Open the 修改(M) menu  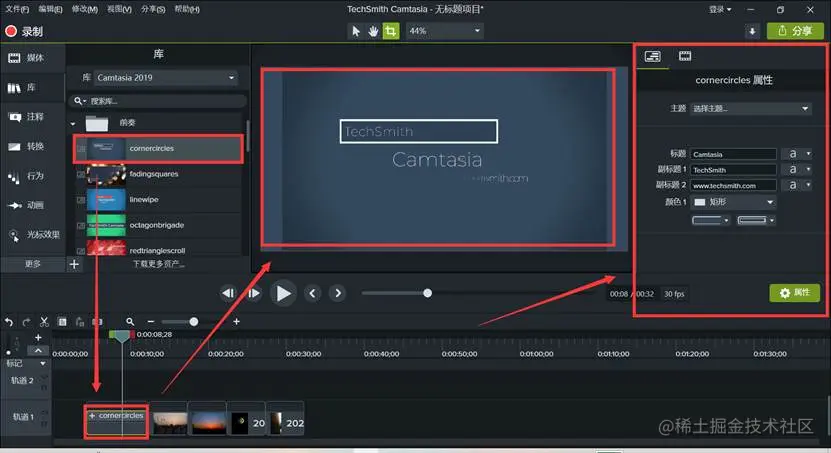click(x=84, y=9)
